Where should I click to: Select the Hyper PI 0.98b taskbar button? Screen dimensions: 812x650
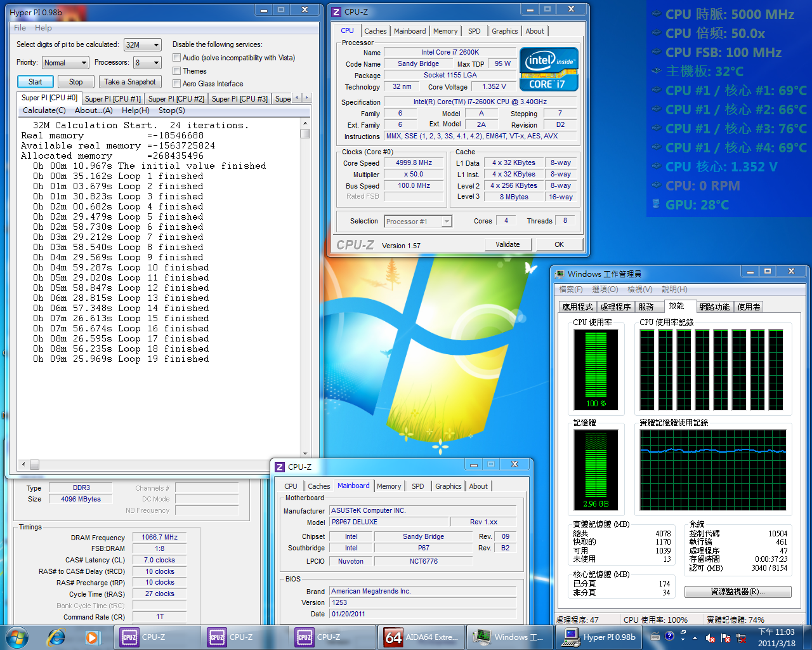pos(599,637)
